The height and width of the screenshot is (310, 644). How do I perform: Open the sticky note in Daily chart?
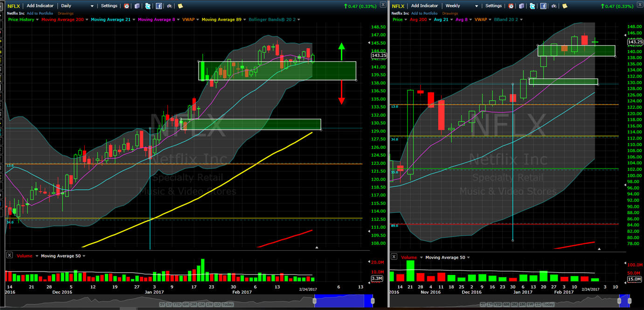[x=180, y=6]
